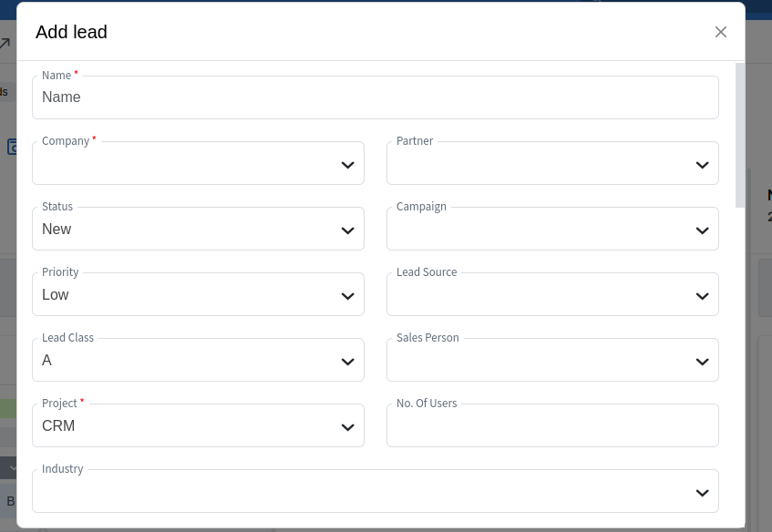
Task: Click the No. Of Users field
Action: (552, 426)
